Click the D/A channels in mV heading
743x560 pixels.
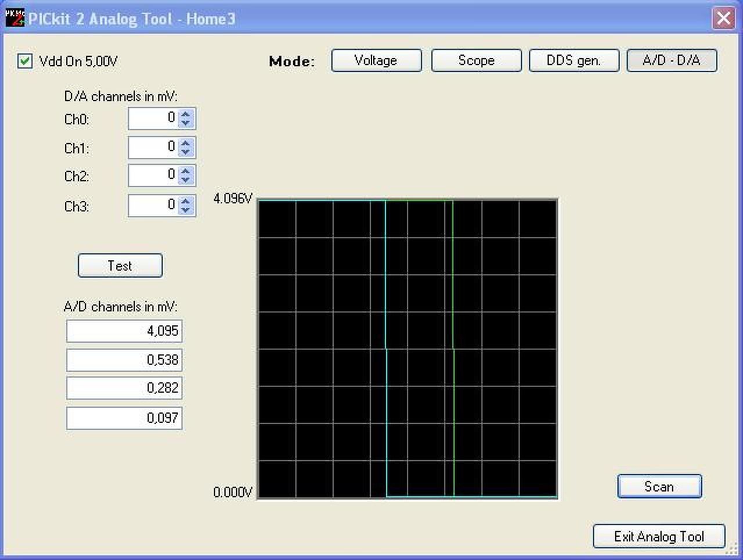[x=121, y=96]
